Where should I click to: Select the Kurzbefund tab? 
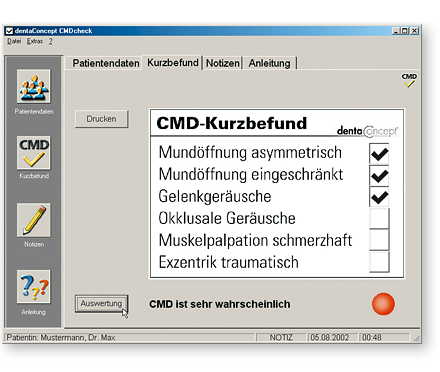tap(173, 62)
